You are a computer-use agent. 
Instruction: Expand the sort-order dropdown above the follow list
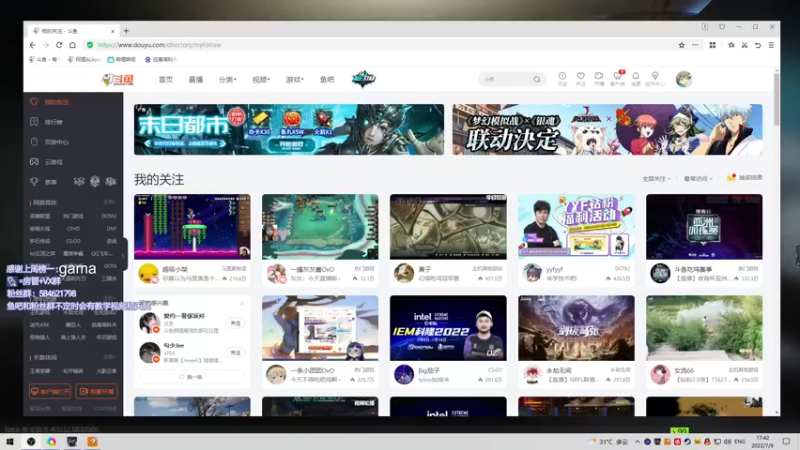tap(698, 179)
